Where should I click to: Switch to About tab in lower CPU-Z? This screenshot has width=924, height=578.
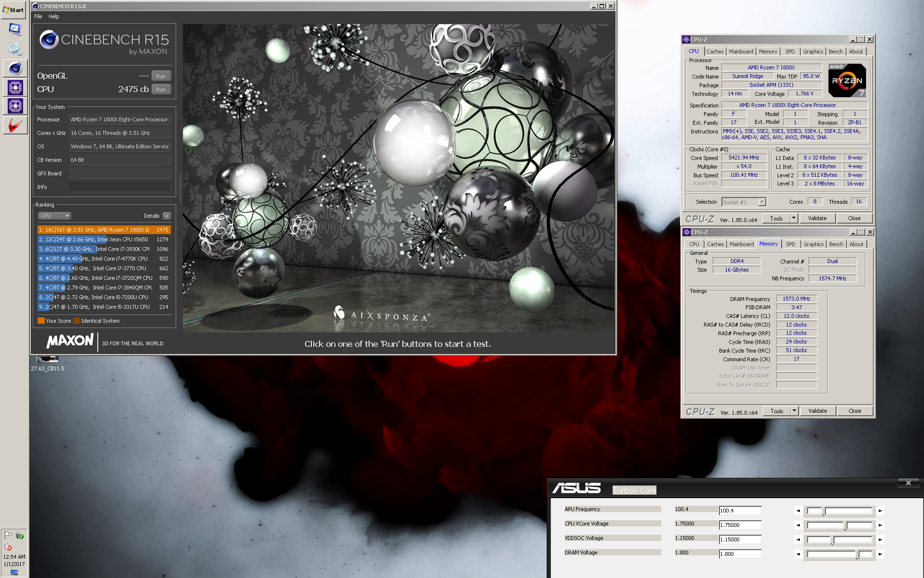pos(856,244)
